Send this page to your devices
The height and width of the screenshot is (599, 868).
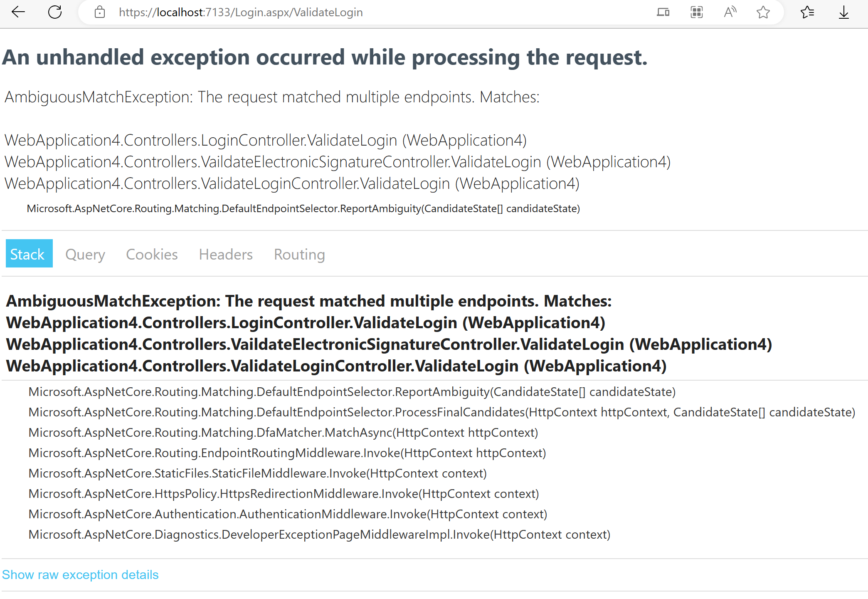(x=663, y=12)
